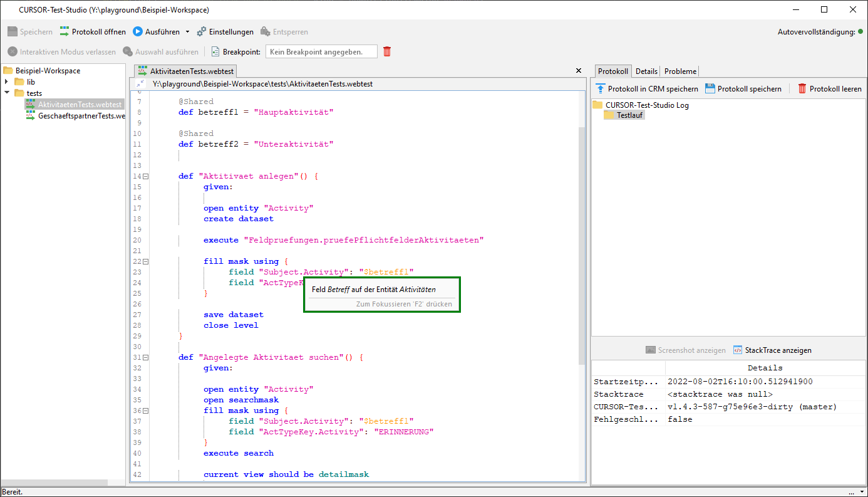Delete the breakpoint with red trash icon
This screenshot has height=497, width=868.
pyautogui.click(x=387, y=52)
